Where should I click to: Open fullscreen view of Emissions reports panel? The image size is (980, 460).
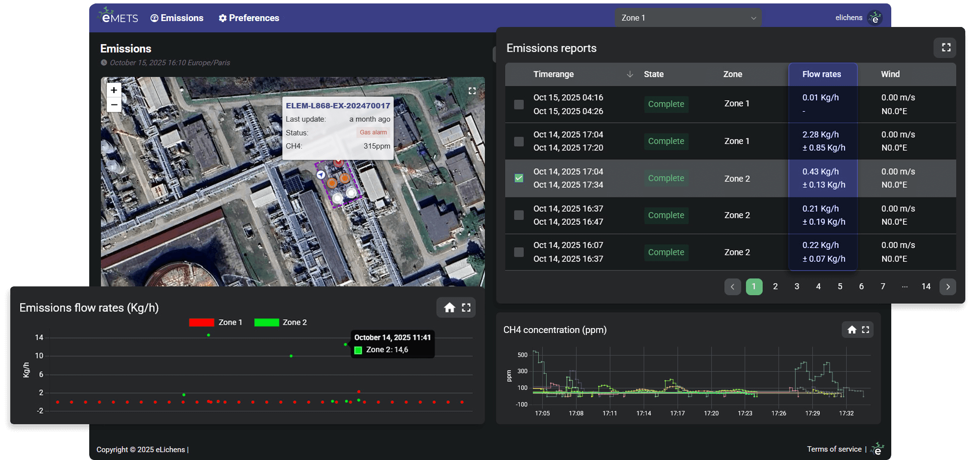pyautogui.click(x=945, y=48)
